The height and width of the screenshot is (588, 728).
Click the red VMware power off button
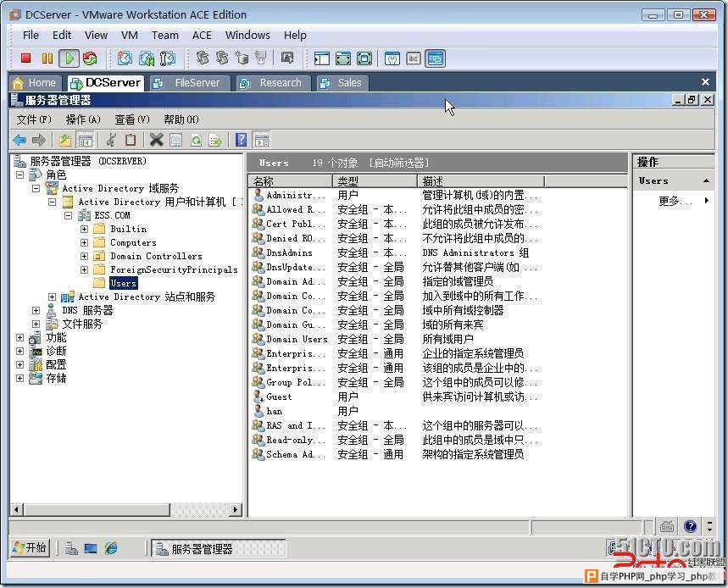(x=25, y=58)
